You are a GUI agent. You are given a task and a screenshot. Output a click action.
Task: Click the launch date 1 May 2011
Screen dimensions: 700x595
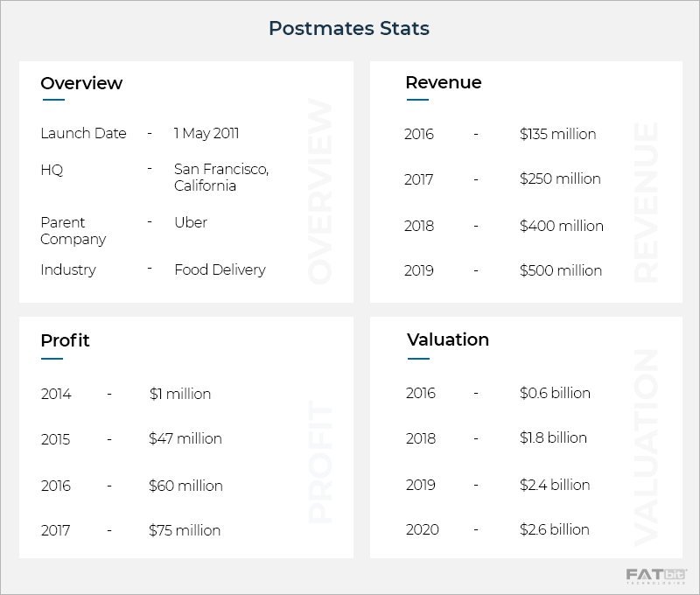[x=206, y=134]
